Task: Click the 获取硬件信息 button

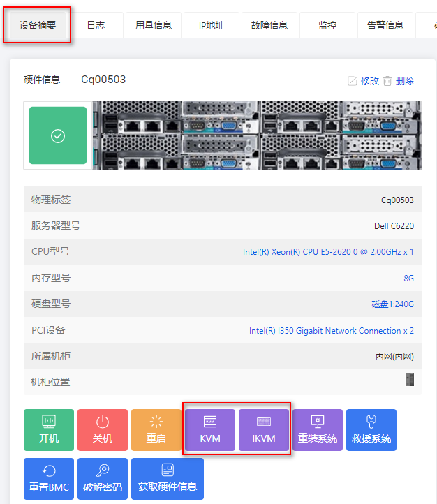Action: (168, 479)
